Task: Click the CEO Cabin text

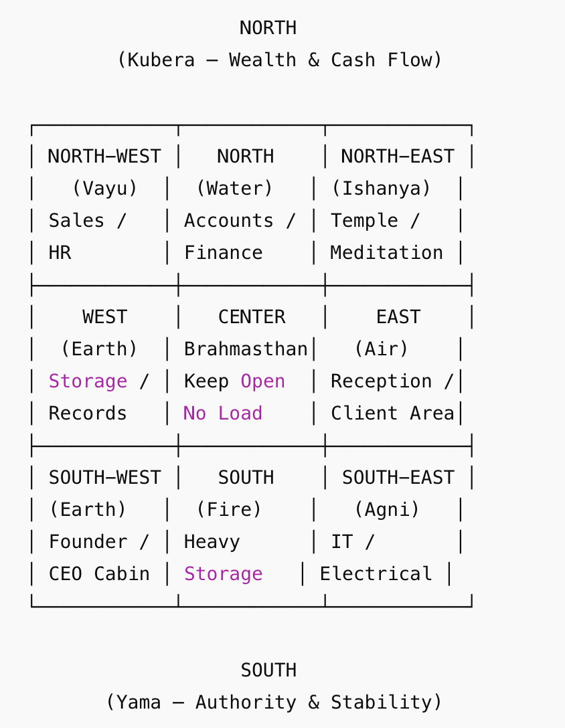Action: click(99, 574)
